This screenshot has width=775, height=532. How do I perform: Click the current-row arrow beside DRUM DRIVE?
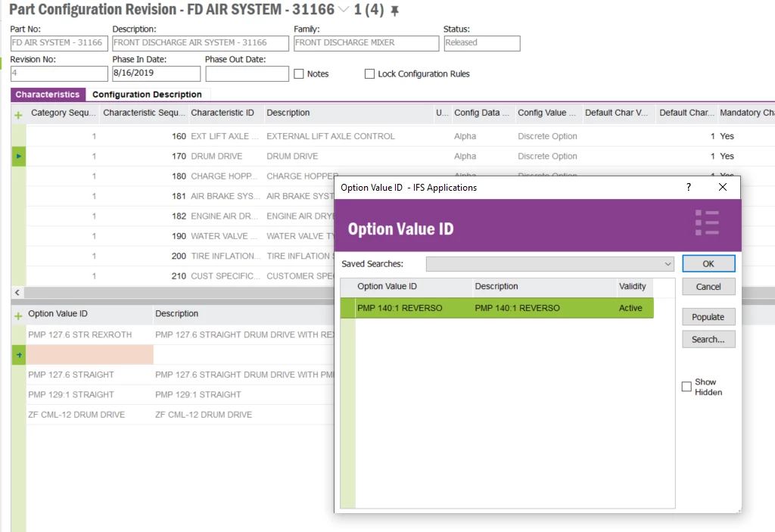[x=19, y=156]
